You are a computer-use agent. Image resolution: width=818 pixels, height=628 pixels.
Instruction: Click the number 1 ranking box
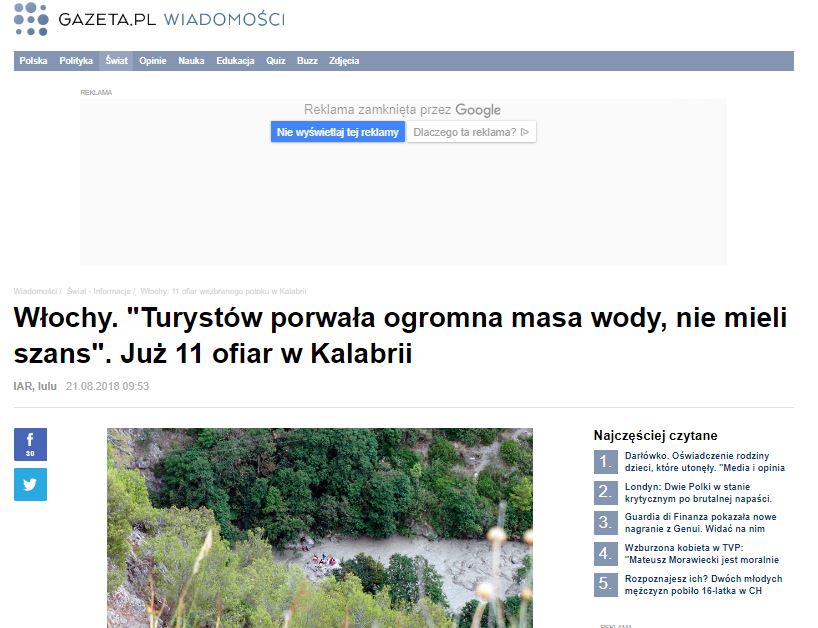click(x=606, y=462)
